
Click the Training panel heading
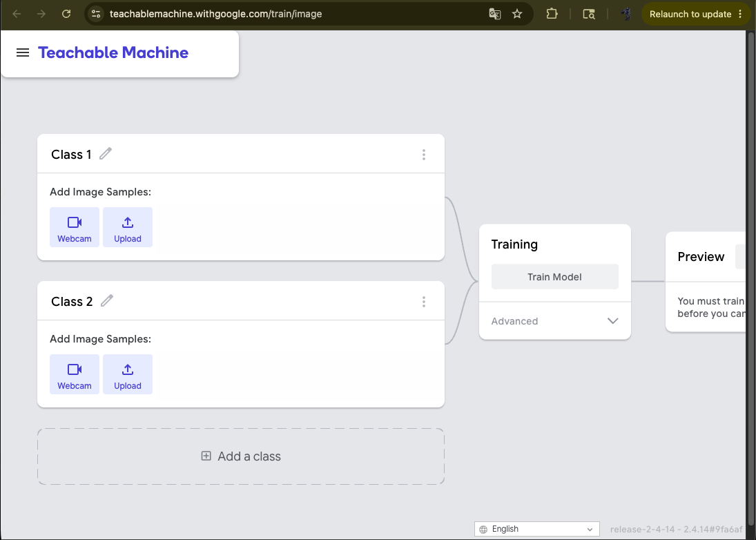click(x=514, y=244)
